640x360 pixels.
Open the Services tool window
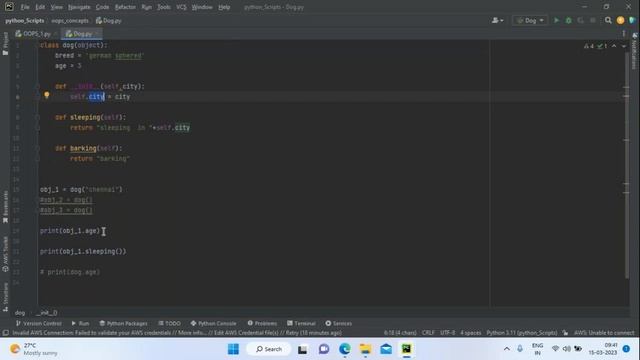[338, 323]
